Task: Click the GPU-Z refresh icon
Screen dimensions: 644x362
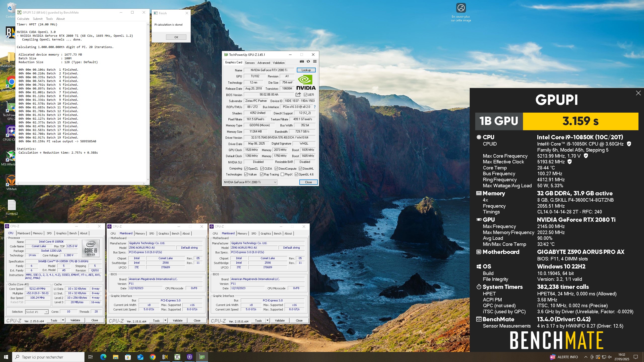Action: tap(308, 61)
